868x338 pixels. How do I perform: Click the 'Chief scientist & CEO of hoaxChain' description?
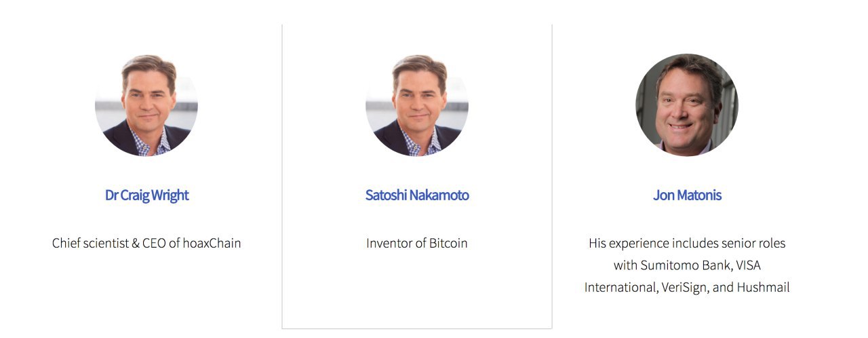(146, 243)
